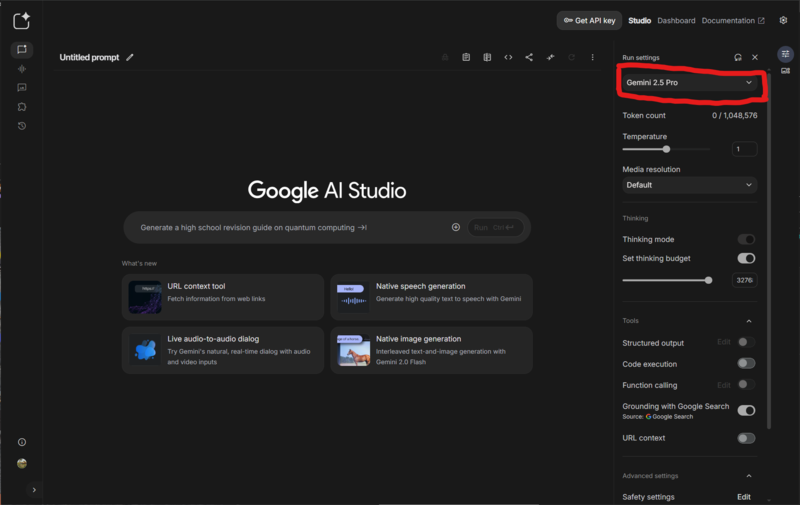Click the Source: Google Search label
Viewport: 800px width, 505px height.
tap(658, 417)
